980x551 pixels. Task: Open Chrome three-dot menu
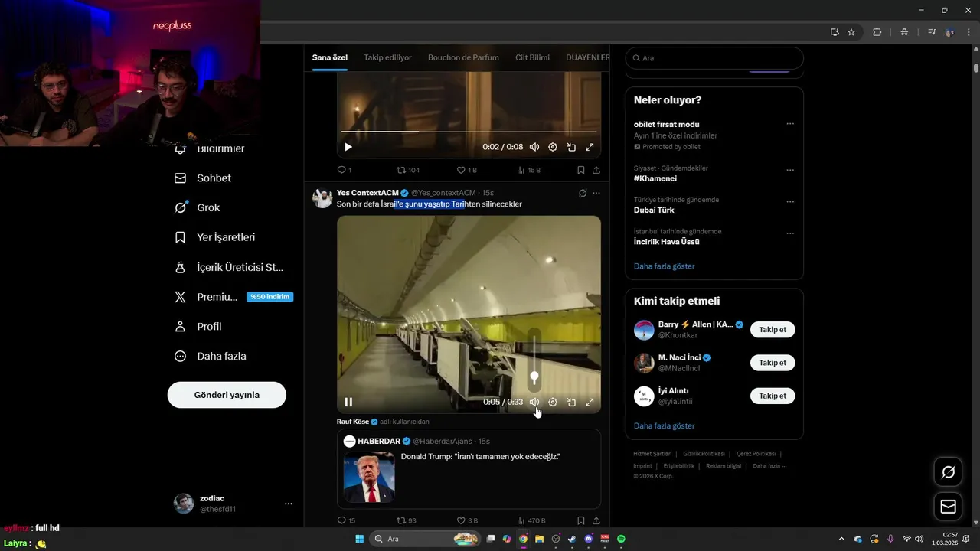point(969,32)
